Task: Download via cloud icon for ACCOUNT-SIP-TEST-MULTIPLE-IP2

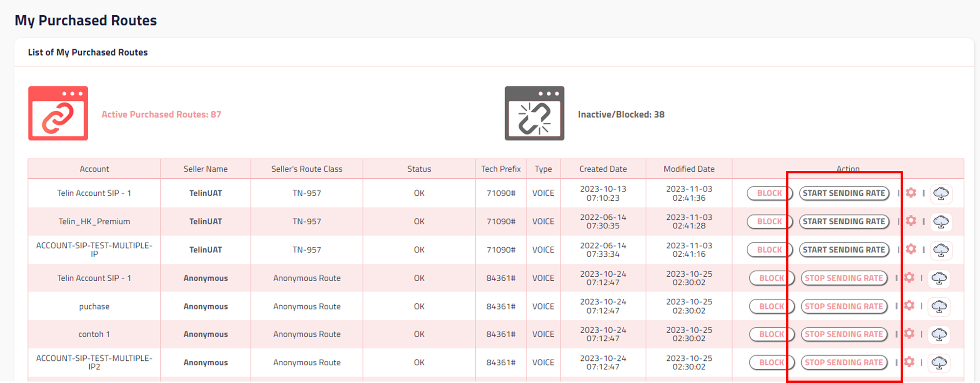Action: coord(939,363)
